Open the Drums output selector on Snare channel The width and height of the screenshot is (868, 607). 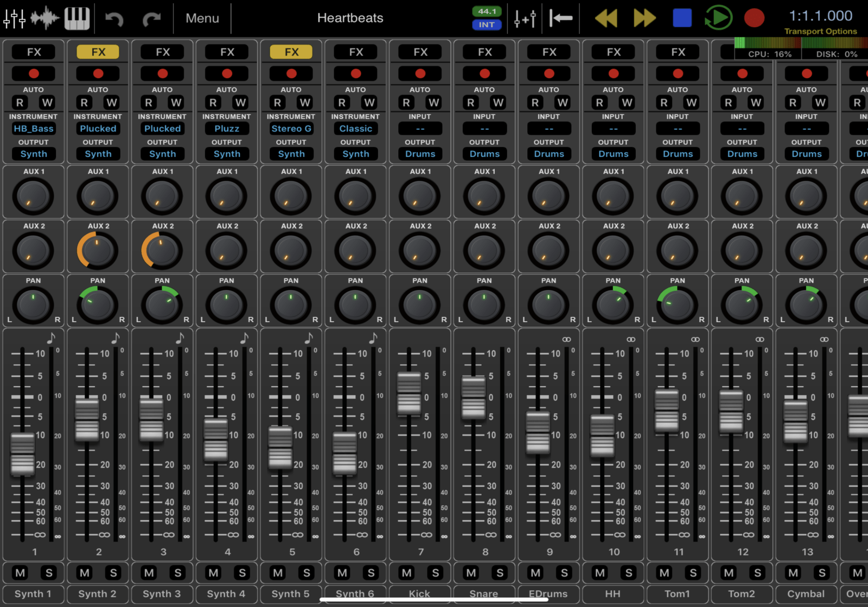[x=484, y=154]
